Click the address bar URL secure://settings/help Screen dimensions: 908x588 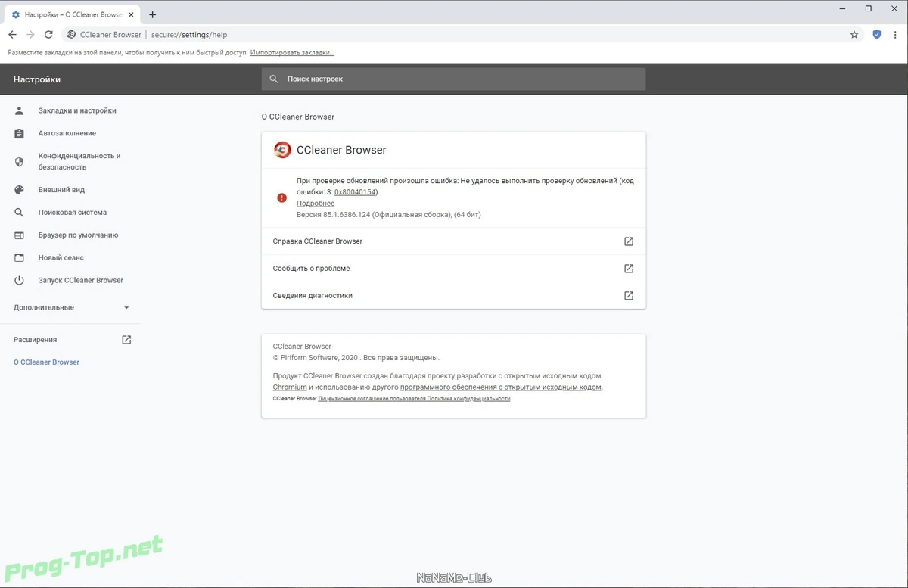pos(189,35)
